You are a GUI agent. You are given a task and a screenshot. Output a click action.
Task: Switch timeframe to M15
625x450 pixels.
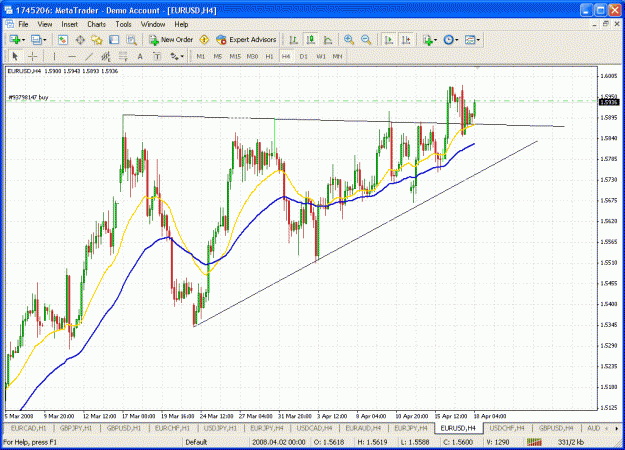point(235,57)
